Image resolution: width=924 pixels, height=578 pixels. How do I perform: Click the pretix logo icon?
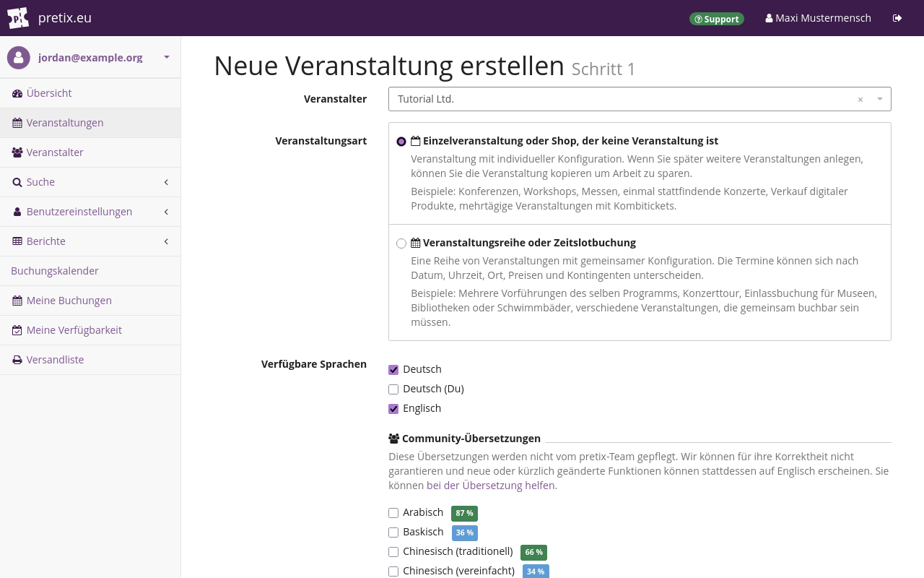click(x=18, y=18)
